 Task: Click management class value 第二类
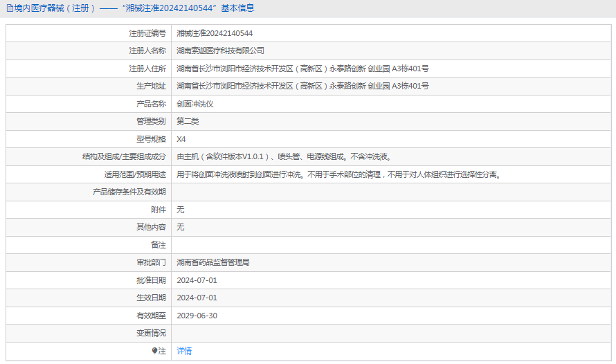click(x=188, y=121)
